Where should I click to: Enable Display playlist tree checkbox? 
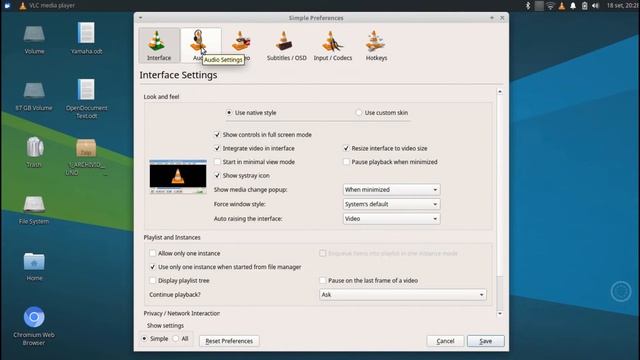click(x=180, y=281)
